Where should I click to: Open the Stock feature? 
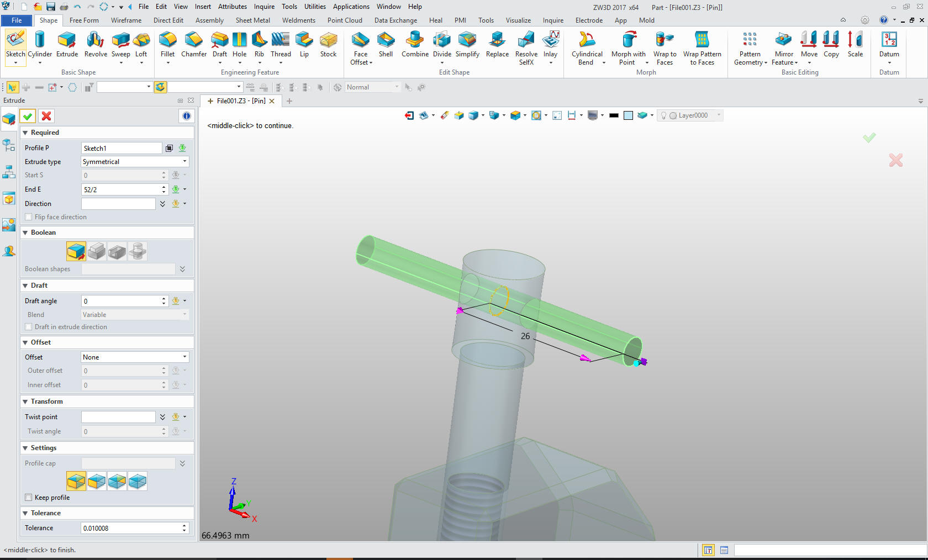pos(328,44)
